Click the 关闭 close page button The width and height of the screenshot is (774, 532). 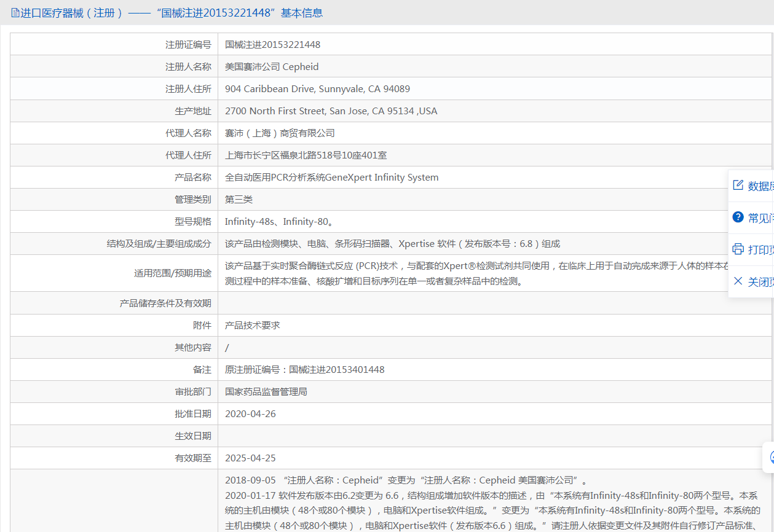(751, 282)
